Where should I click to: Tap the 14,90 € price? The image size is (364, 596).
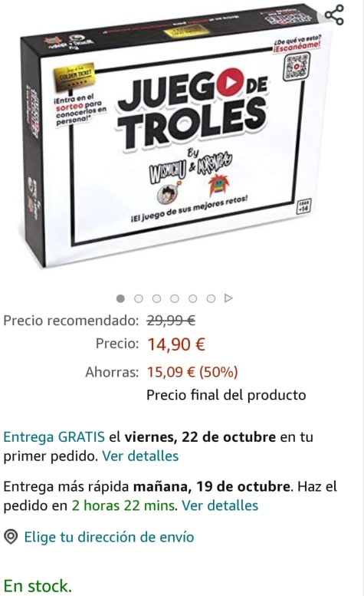176,344
